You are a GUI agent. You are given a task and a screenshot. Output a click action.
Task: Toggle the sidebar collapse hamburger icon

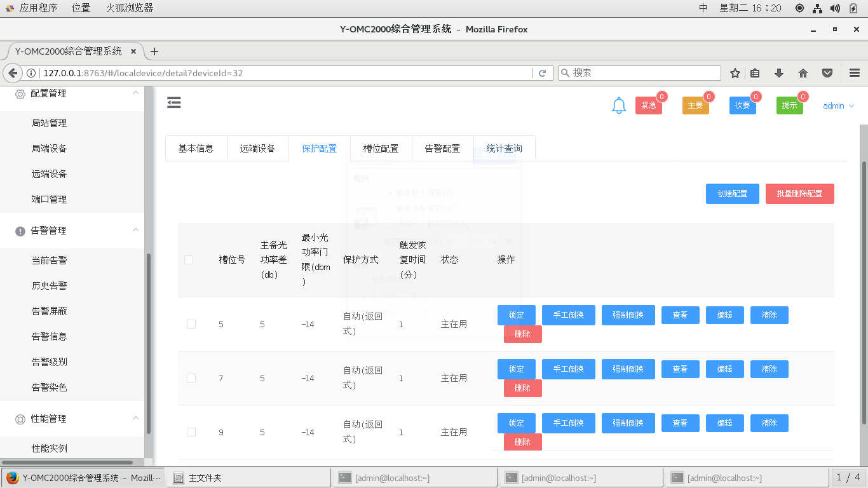pos(174,103)
